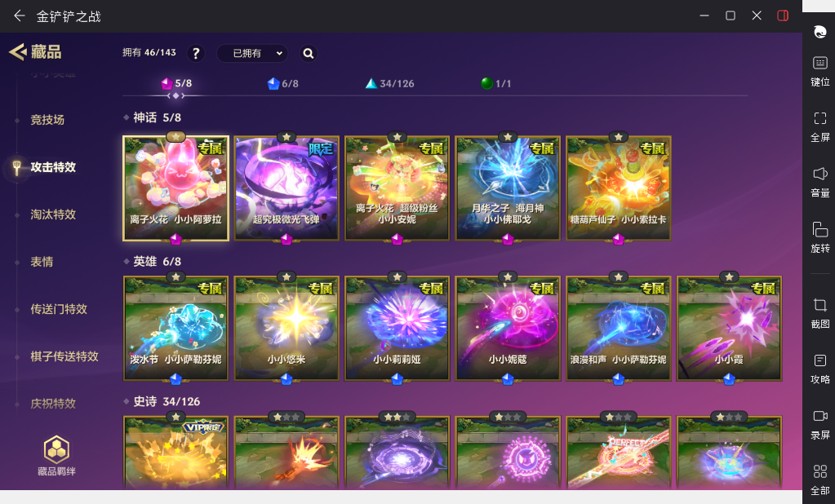This screenshot has height=504, width=835.
Task: Toggle the red sidebar panel icon
Action: tap(782, 15)
